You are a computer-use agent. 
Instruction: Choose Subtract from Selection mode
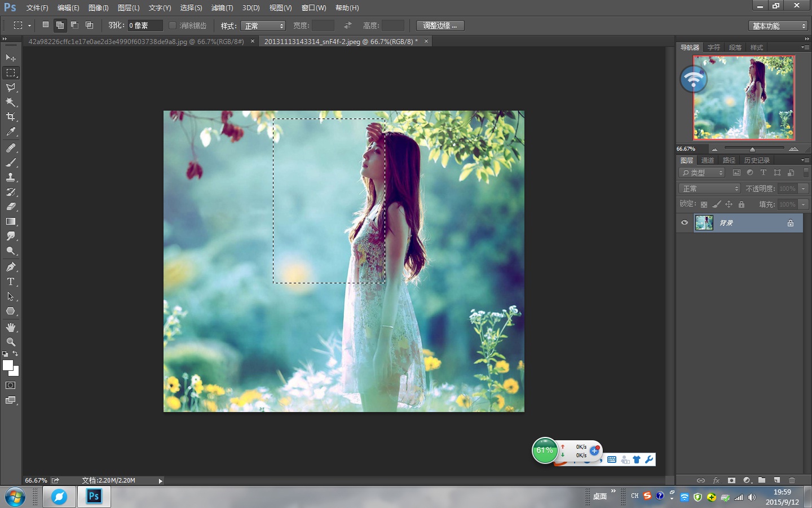point(74,25)
